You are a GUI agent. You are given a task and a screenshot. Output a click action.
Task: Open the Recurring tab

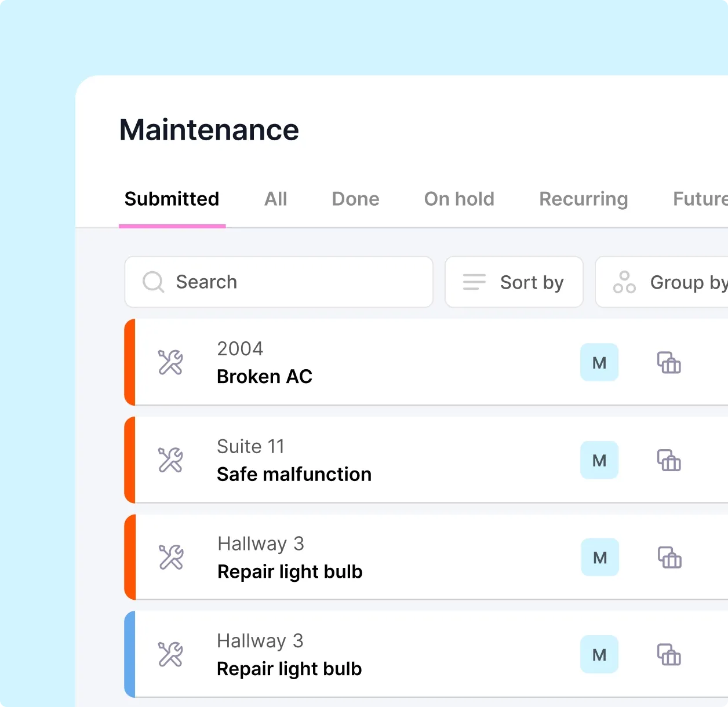coord(584,199)
